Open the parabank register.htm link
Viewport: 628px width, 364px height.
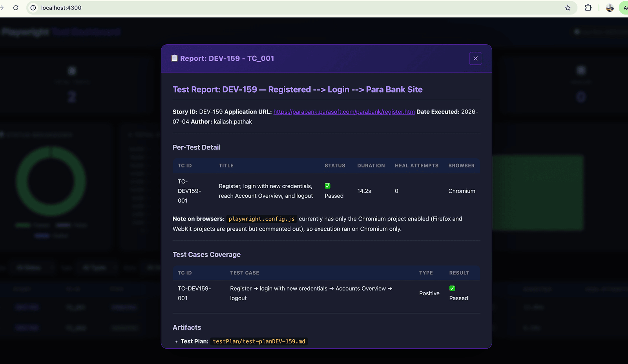(344, 112)
